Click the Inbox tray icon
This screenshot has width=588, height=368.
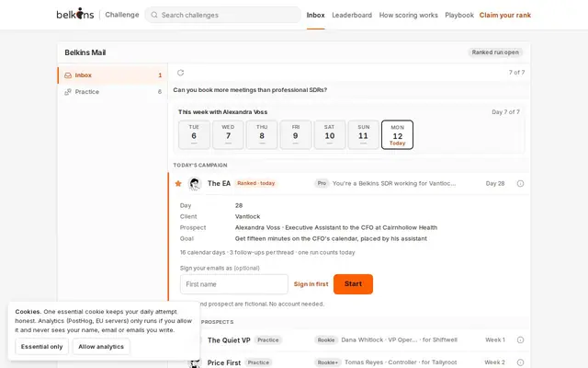pos(68,75)
